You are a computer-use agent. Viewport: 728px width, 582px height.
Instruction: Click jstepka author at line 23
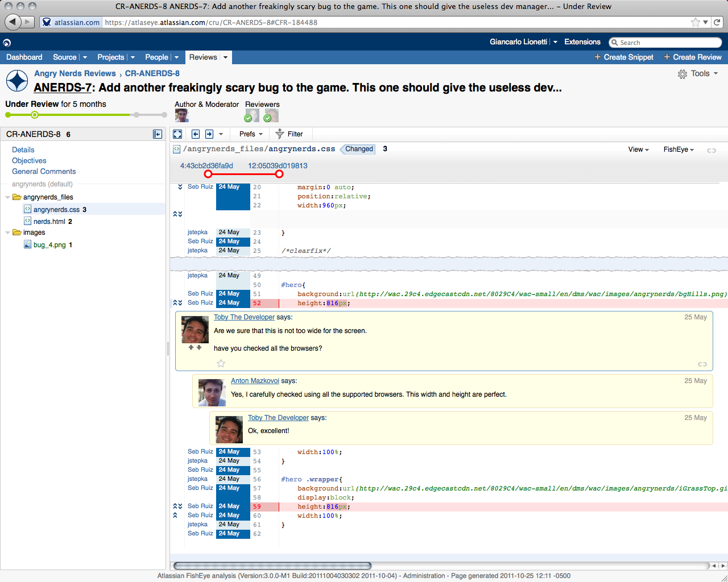[x=197, y=232]
